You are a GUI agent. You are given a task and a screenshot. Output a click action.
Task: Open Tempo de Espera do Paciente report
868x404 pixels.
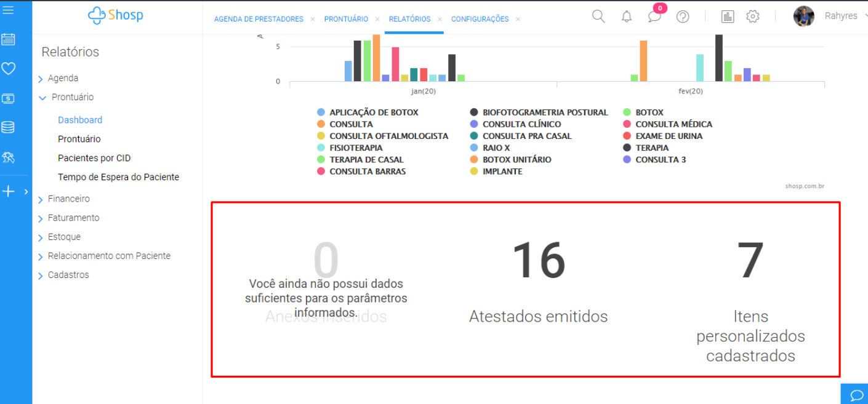click(118, 177)
